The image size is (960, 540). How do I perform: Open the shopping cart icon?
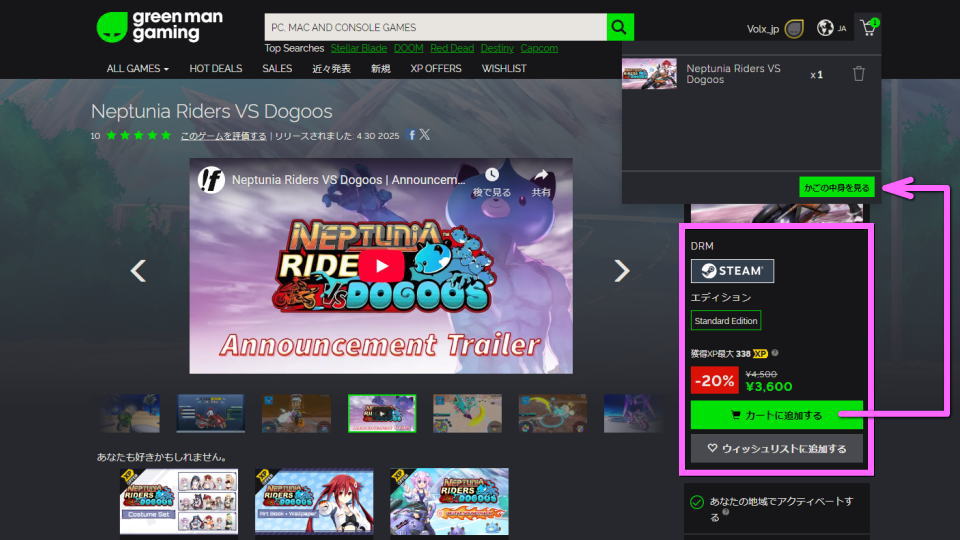pos(869,28)
